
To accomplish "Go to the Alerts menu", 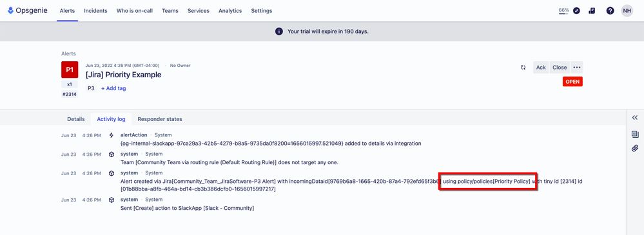I will pos(67,11).
